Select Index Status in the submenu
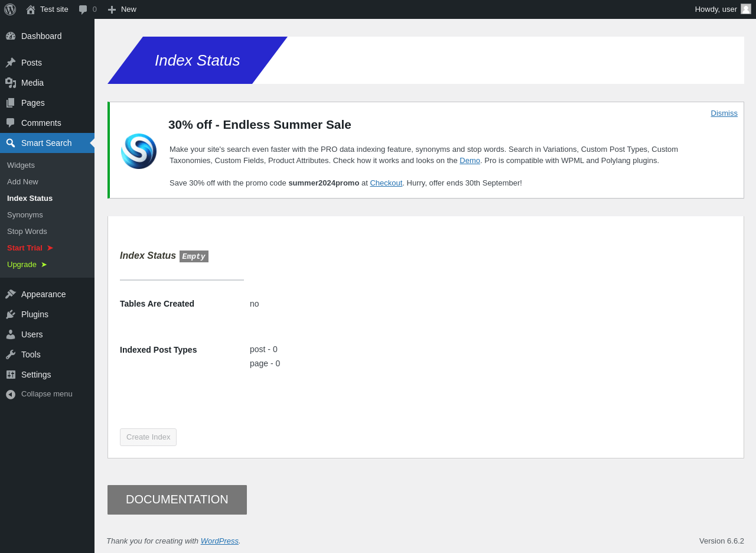Screen dimensions: 756x553 [x=30, y=199]
